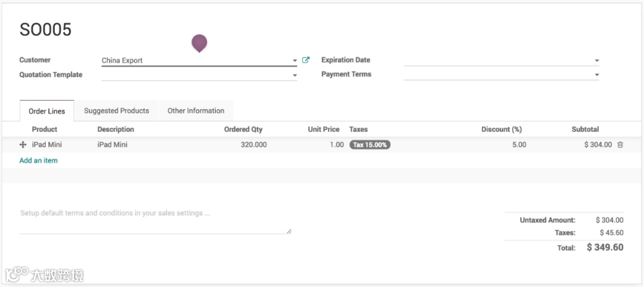Image resolution: width=644 pixels, height=287 pixels.
Task: Open the Quotation Template dropdown
Action: point(295,76)
